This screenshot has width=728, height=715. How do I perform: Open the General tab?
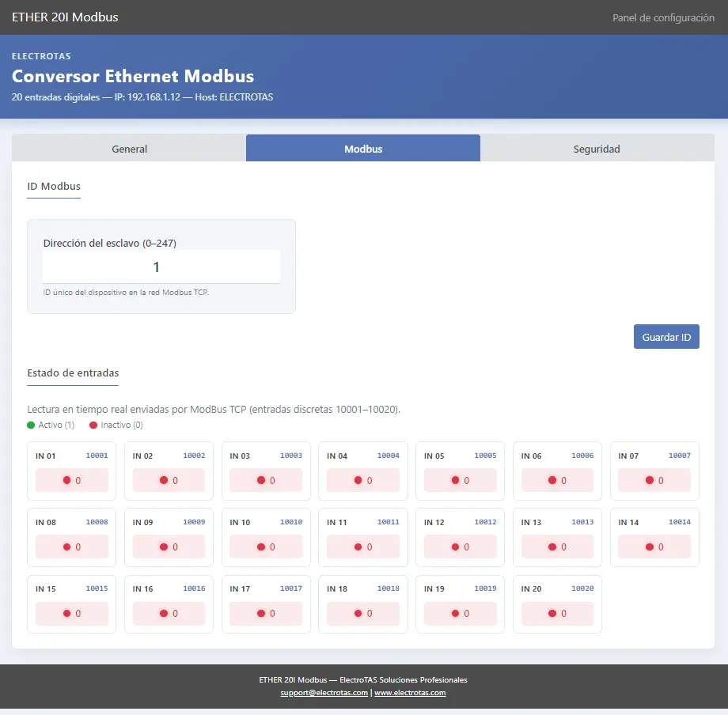pos(129,149)
